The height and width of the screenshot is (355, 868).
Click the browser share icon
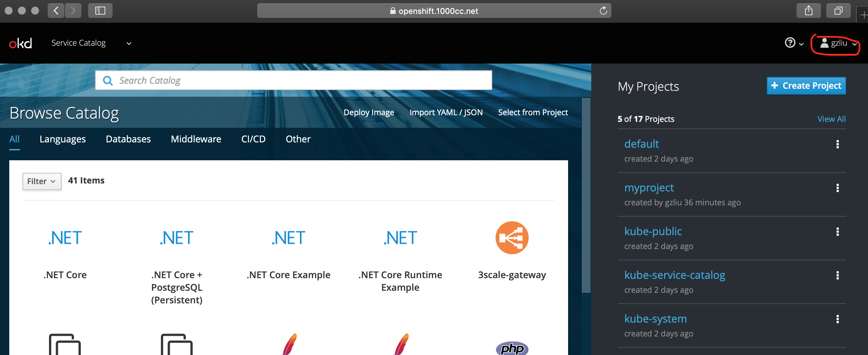tap(808, 11)
